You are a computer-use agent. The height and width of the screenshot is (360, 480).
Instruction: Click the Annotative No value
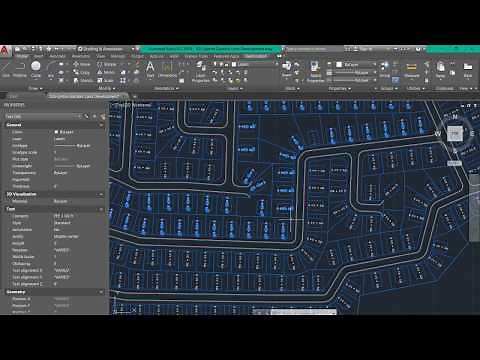57,230
